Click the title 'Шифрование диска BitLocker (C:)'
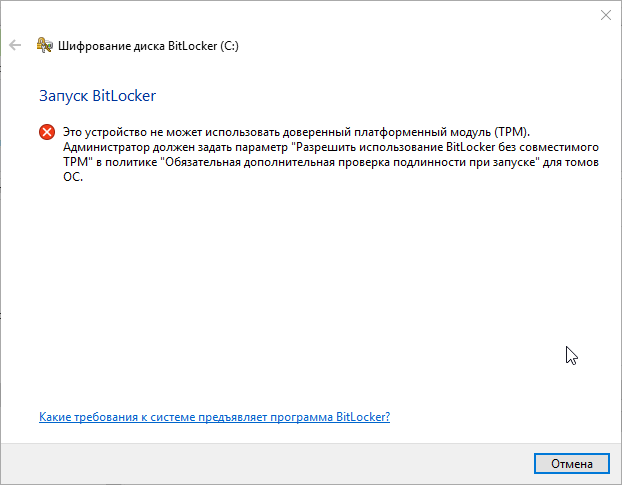 148,46
